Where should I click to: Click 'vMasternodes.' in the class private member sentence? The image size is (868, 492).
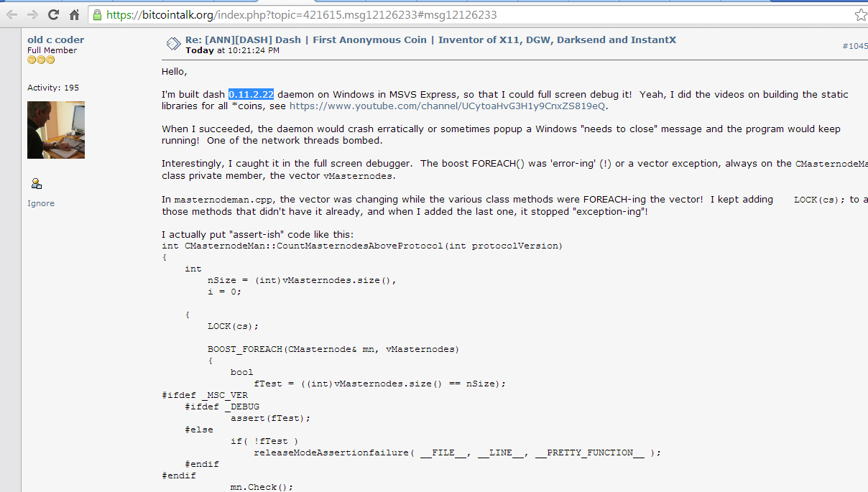coord(359,175)
